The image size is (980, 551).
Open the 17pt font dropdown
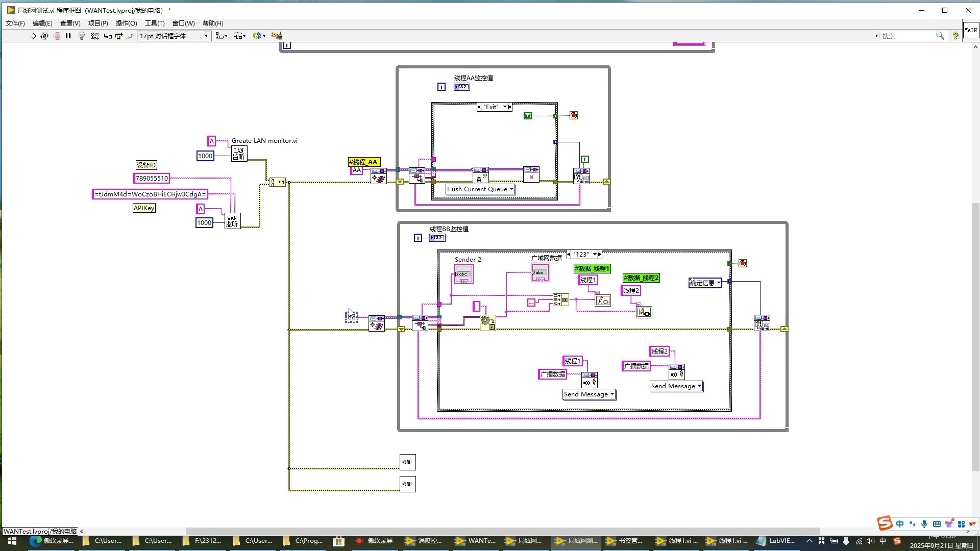[x=174, y=36]
